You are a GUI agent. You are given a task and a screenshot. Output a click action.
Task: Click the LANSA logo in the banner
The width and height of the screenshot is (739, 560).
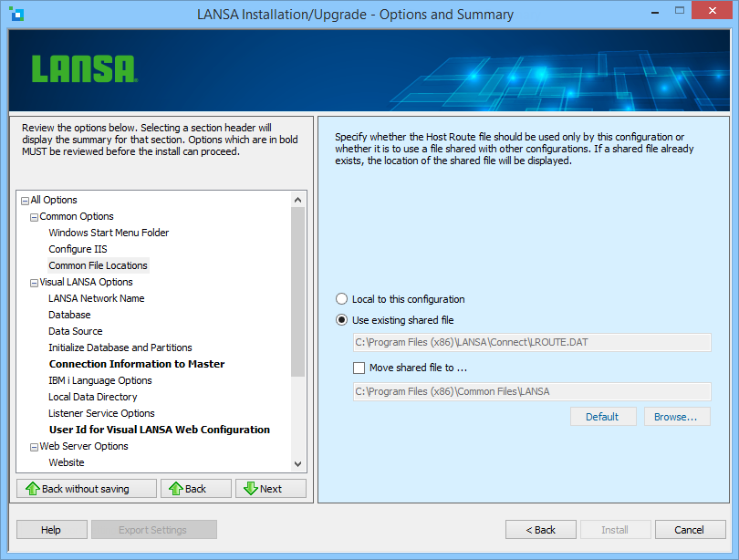coord(84,69)
